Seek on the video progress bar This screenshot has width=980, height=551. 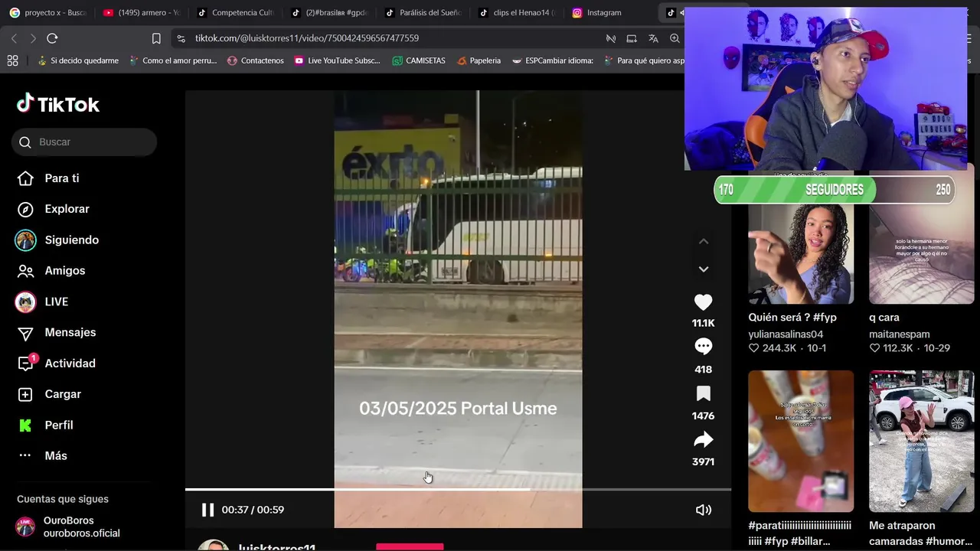[458, 489]
